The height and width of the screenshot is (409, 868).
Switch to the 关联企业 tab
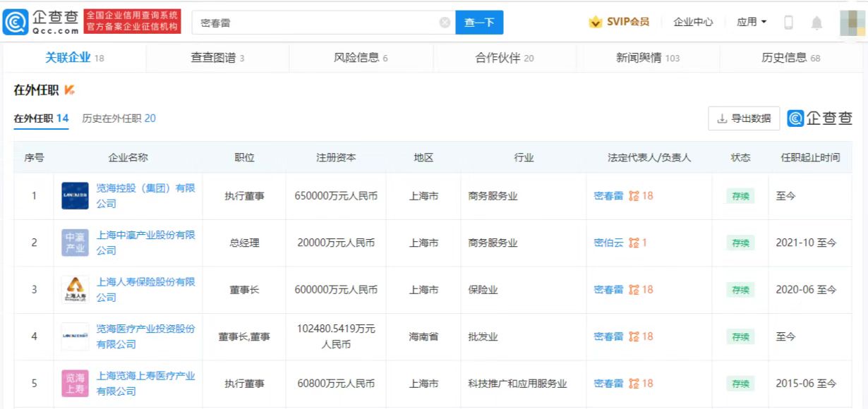point(74,58)
